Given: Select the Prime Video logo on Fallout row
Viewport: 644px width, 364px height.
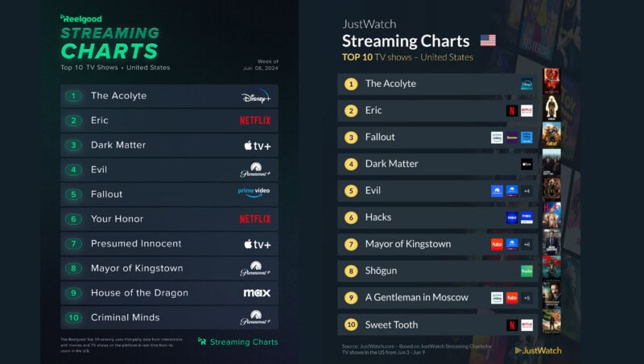Looking at the screenshot, I should tap(254, 192).
